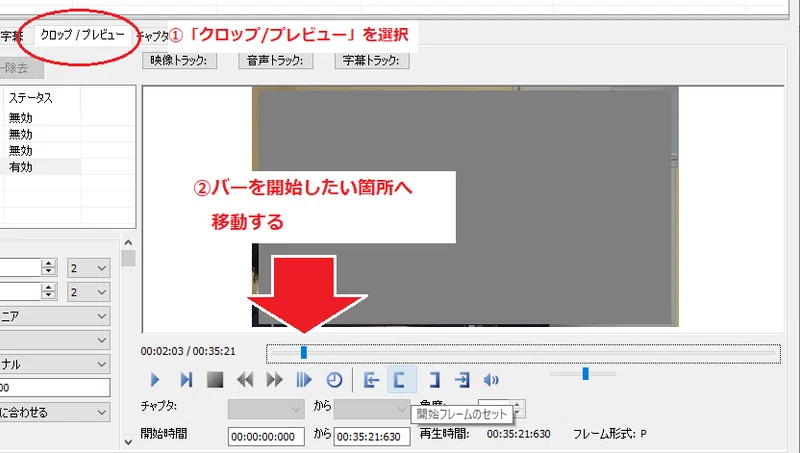Click the left panel scrollbar down arrow
Screen dimensions: 800x453
click(x=128, y=442)
